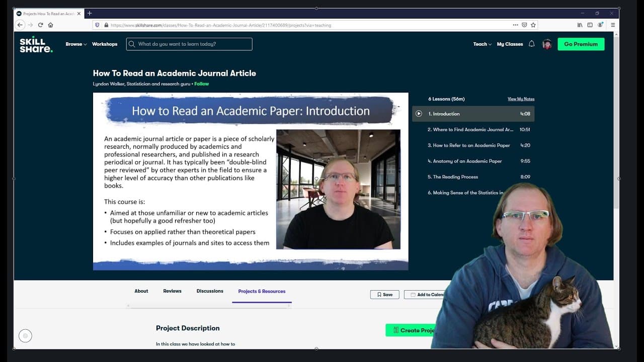Click the browser forward arrow
This screenshot has height=362, width=644.
coord(30,25)
